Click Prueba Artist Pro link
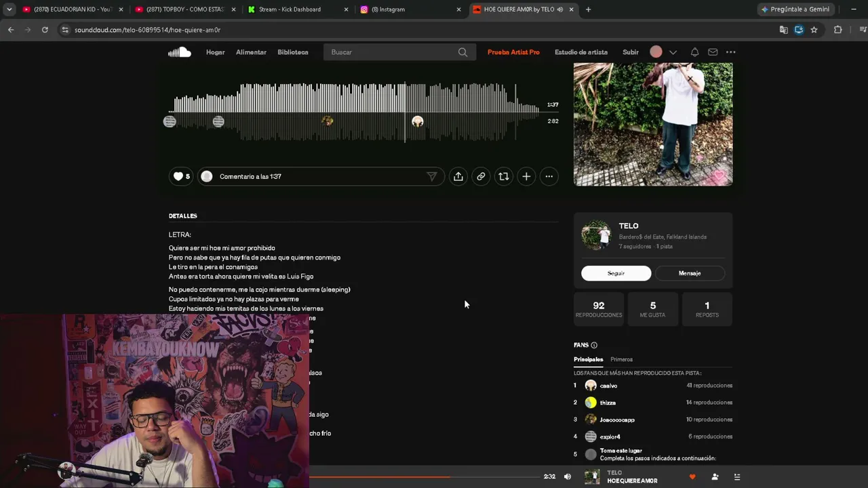This screenshot has width=868, height=488. (513, 52)
